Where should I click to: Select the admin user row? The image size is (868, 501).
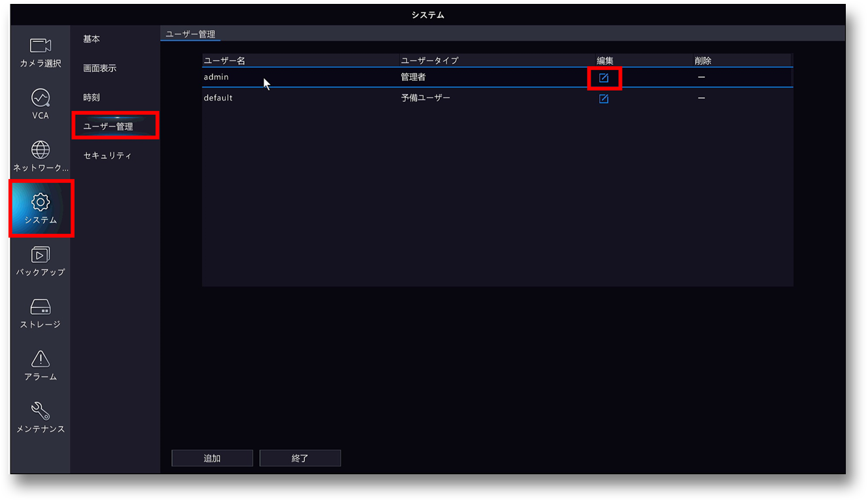tap(497, 78)
